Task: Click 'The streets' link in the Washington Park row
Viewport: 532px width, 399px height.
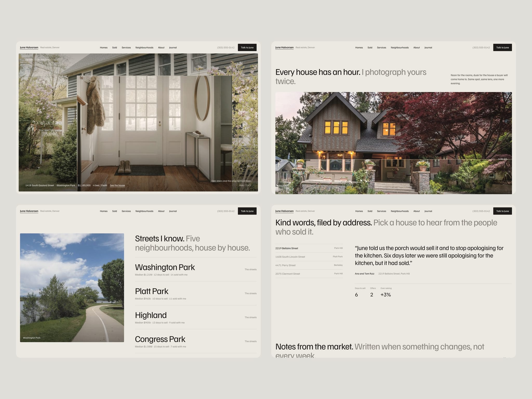Action: pos(250,269)
